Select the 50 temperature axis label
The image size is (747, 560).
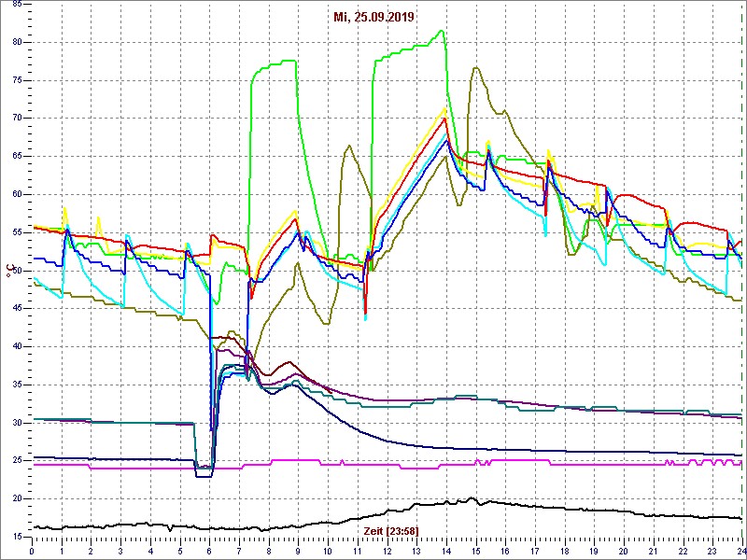tap(17, 271)
